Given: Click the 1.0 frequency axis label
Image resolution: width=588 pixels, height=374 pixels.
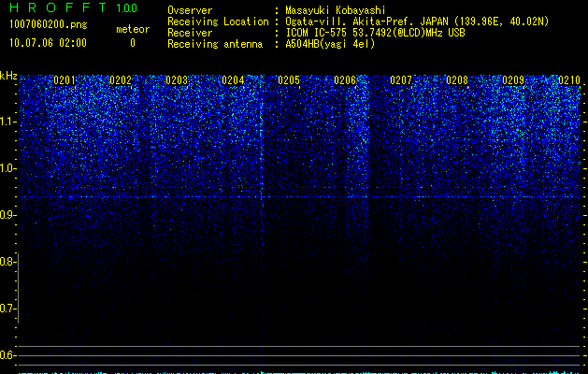Looking at the screenshot, I should (x=7, y=168).
